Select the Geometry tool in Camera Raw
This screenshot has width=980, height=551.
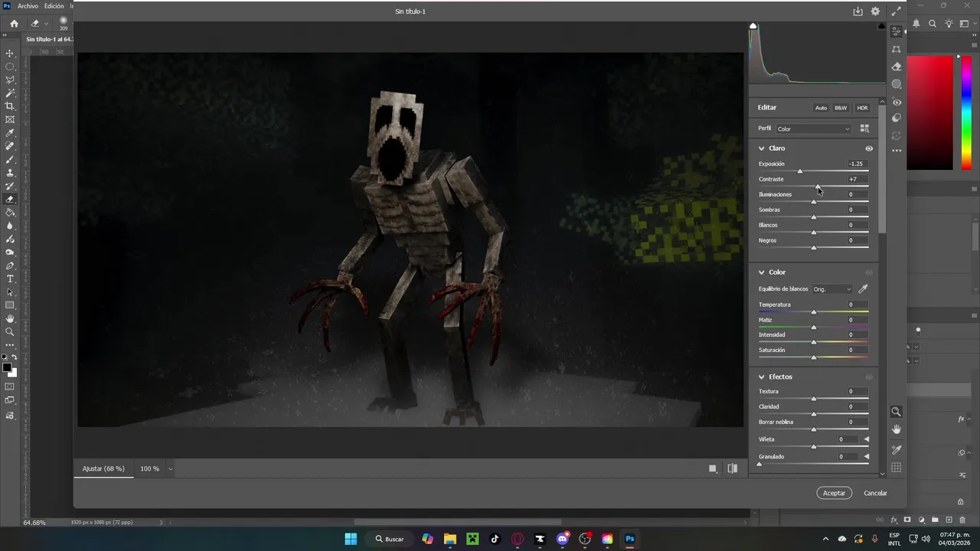pyautogui.click(x=897, y=49)
